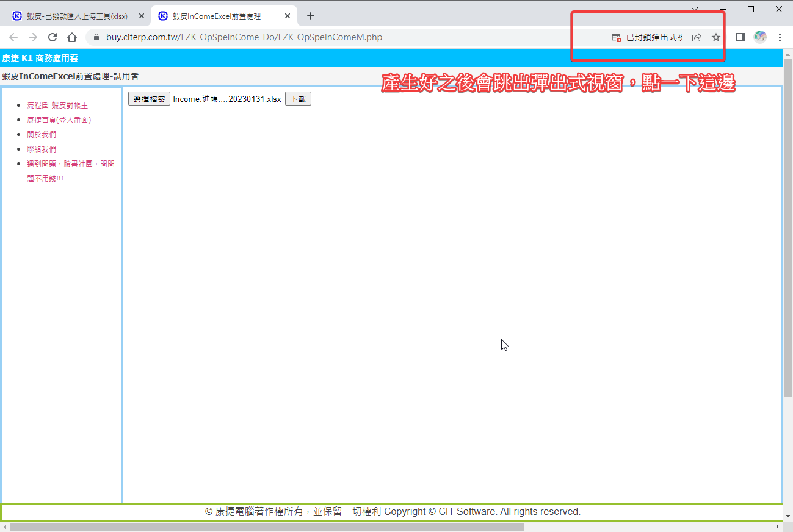Viewport: 793px width, 532px height.
Task: Open a new browser tab
Action: [311, 16]
